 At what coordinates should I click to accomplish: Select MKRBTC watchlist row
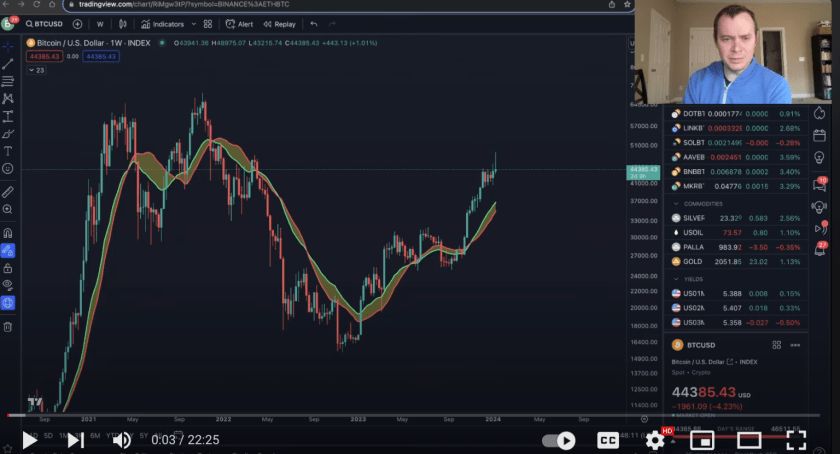737,186
